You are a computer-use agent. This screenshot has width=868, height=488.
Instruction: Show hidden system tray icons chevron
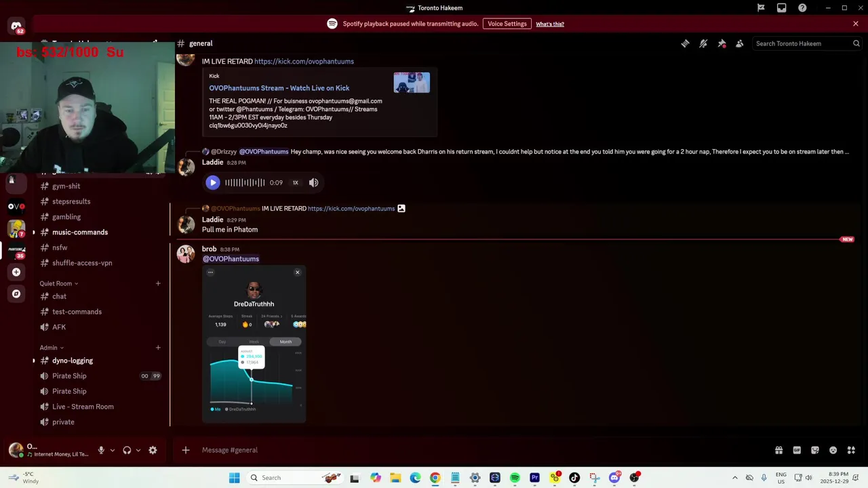click(734, 478)
